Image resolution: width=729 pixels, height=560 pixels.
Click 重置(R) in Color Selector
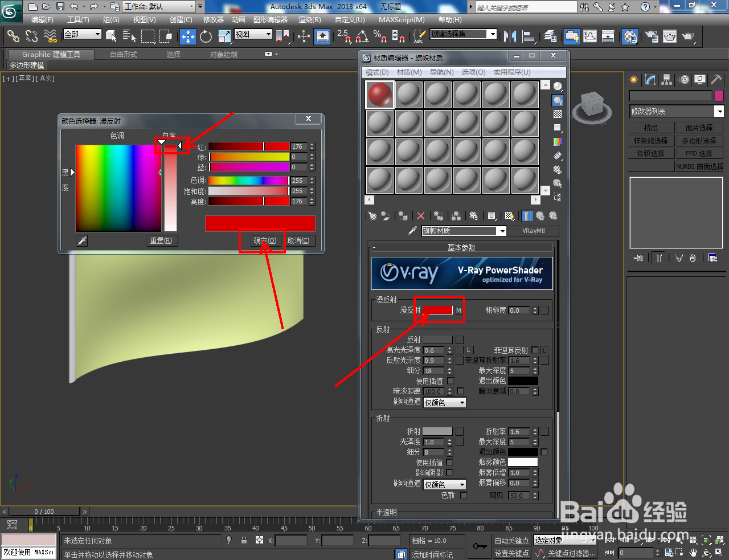click(161, 240)
